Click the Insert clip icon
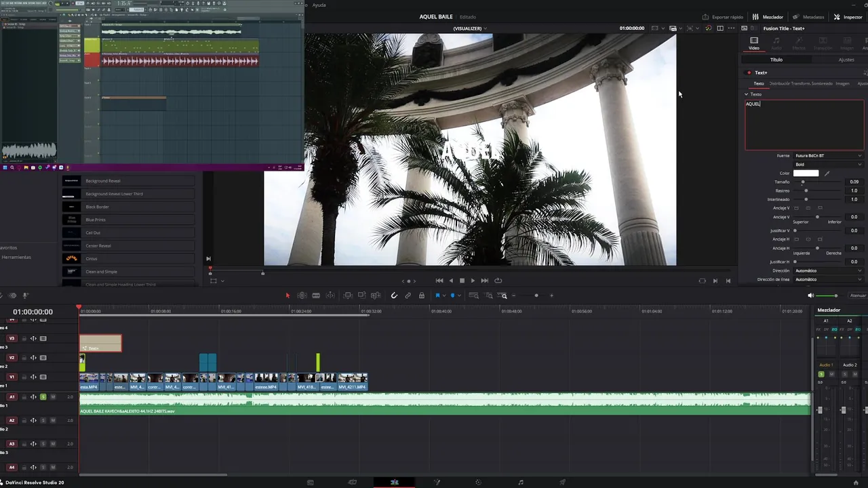This screenshot has height=488, width=868. (348, 296)
